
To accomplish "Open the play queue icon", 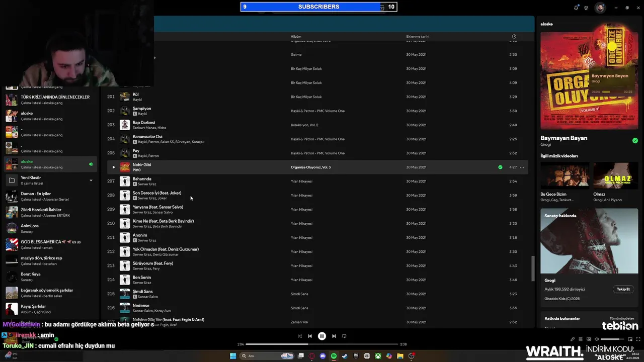I will [x=581, y=339].
